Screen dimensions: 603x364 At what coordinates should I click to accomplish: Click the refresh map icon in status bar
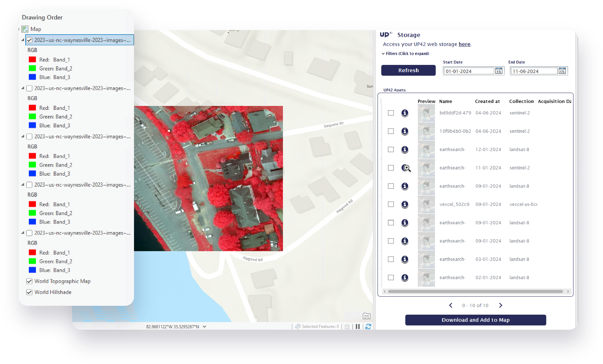point(368,326)
